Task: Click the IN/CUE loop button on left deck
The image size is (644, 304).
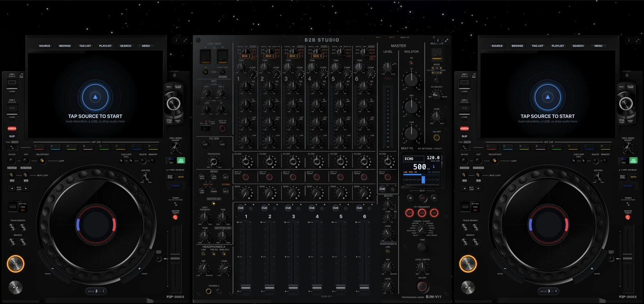Action: click(x=12, y=161)
